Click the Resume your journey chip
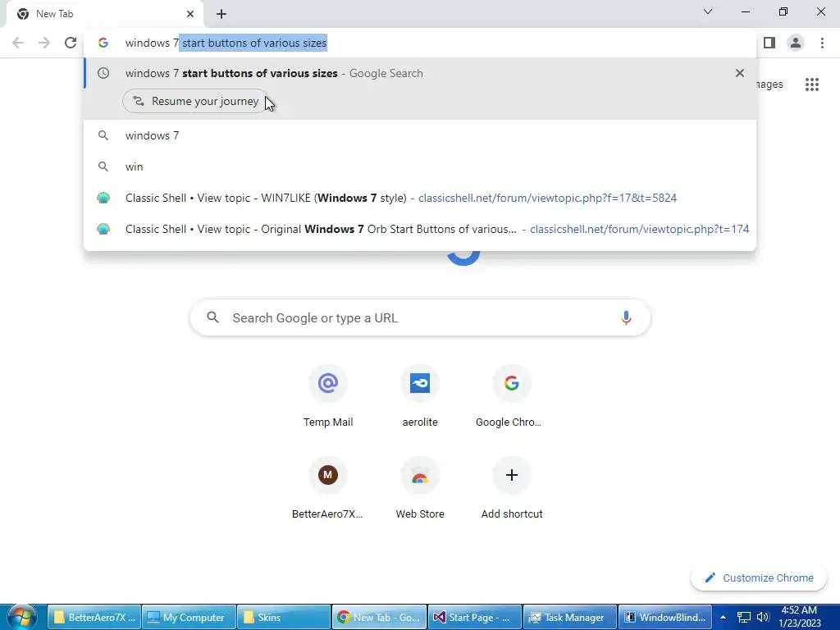Image resolution: width=840 pixels, height=630 pixels. [196, 101]
